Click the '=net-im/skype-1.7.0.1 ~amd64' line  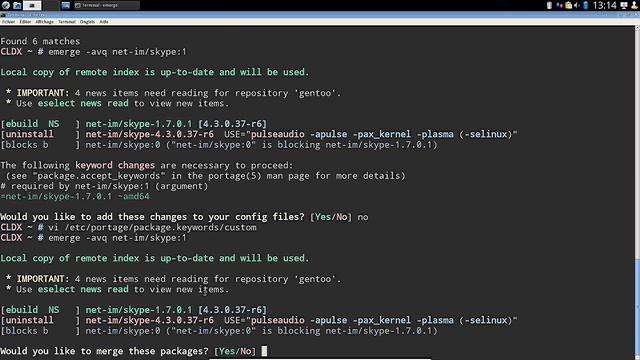coord(75,196)
